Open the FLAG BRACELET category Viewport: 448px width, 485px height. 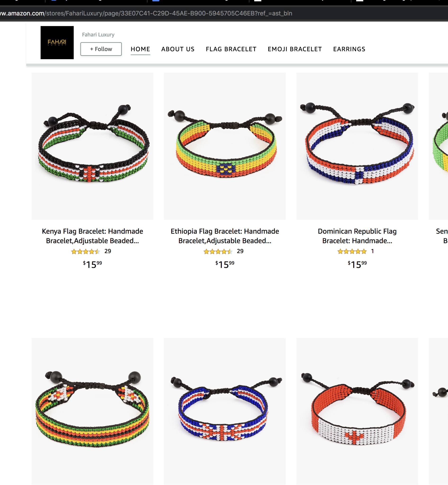coord(231,49)
